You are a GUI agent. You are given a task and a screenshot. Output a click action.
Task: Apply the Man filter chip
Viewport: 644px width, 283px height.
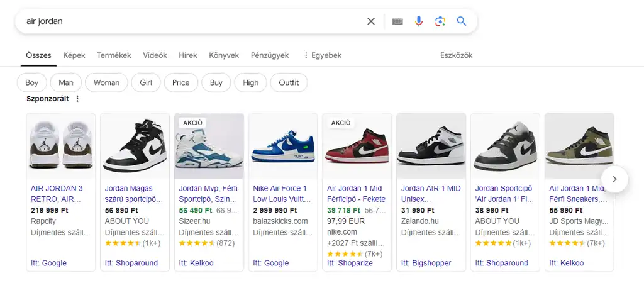tap(65, 82)
